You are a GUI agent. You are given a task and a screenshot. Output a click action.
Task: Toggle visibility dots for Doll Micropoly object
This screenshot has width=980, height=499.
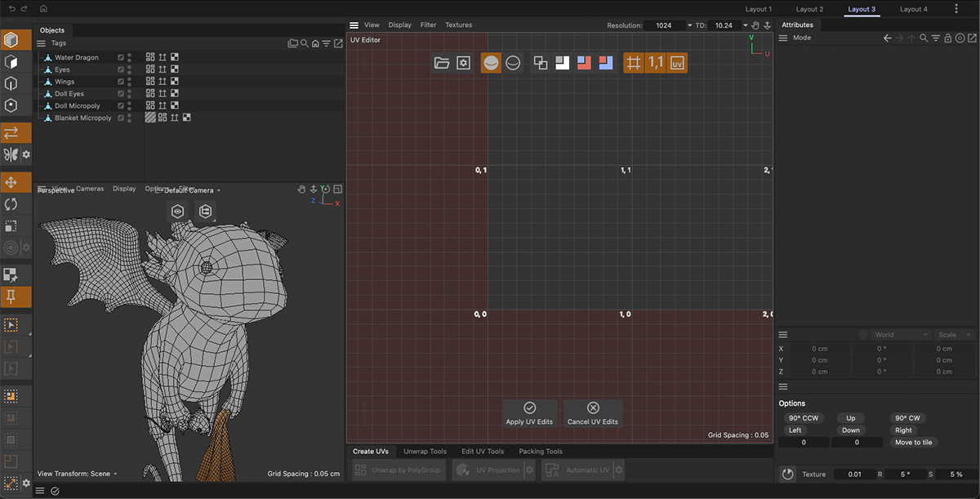coord(130,105)
